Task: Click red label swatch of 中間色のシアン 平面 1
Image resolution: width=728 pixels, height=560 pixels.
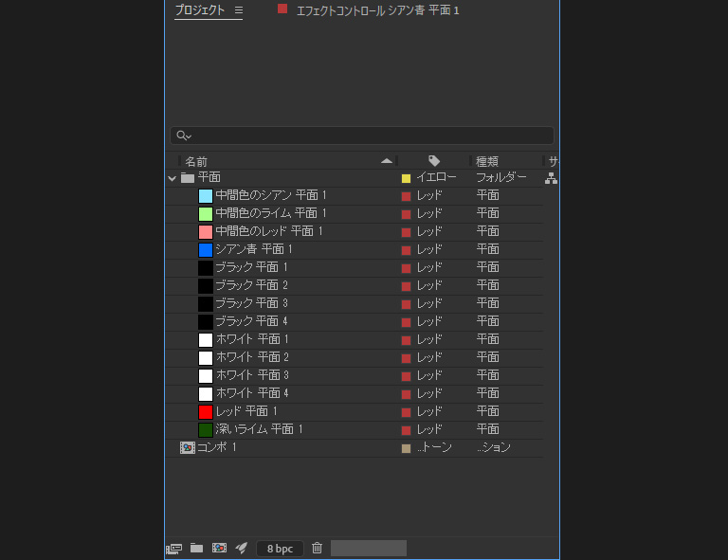Action: (x=407, y=196)
